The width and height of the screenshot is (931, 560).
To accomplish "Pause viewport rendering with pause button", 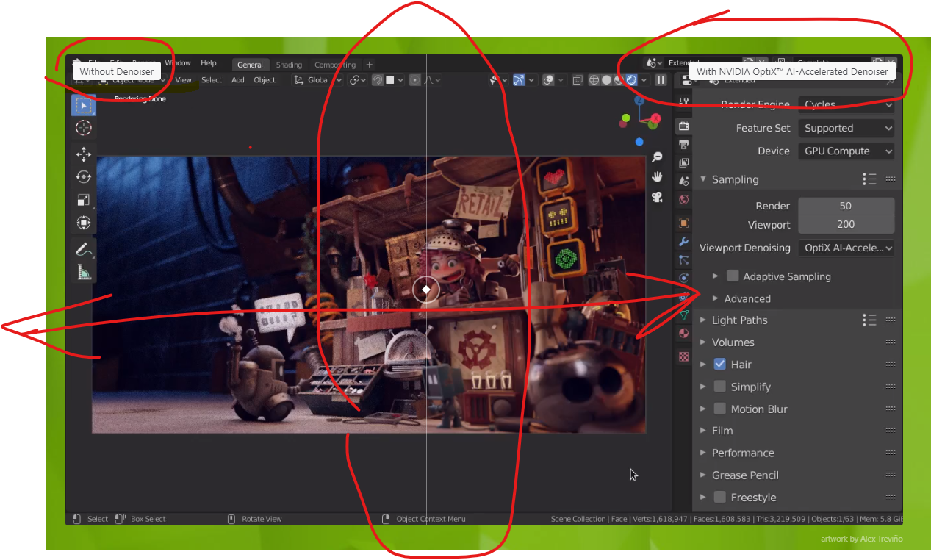I will [x=661, y=80].
